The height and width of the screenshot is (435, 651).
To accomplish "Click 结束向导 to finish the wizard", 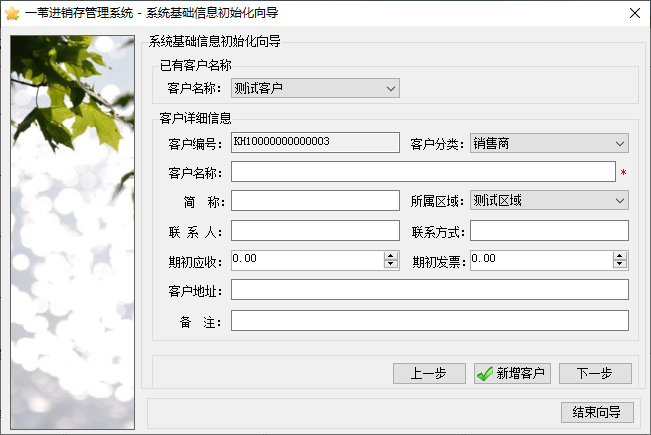I will coord(597,412).
